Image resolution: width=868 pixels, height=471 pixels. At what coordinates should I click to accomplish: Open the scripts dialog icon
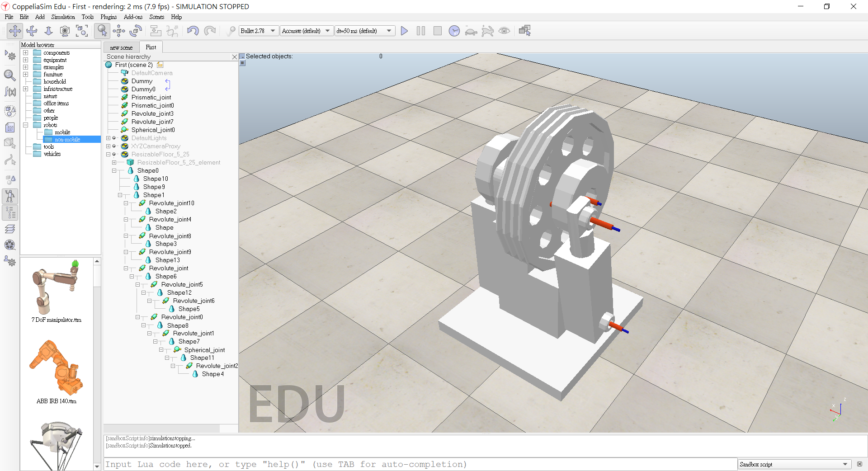10,127
